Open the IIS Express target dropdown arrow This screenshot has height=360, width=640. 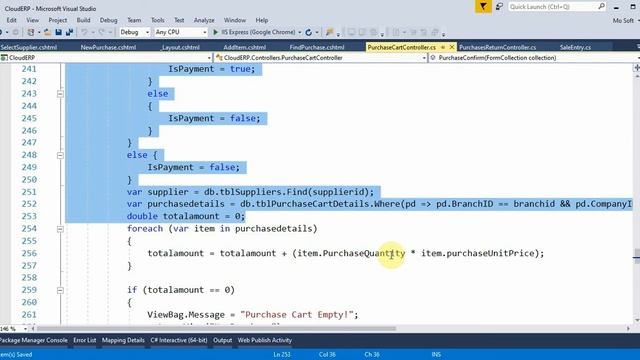tap(300, 32)
